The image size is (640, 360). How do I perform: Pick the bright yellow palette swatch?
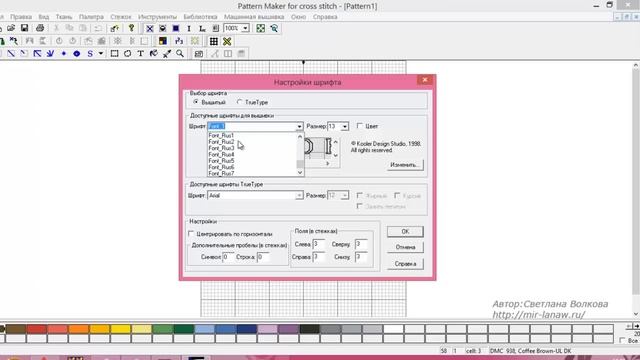(x=120, y=329)
